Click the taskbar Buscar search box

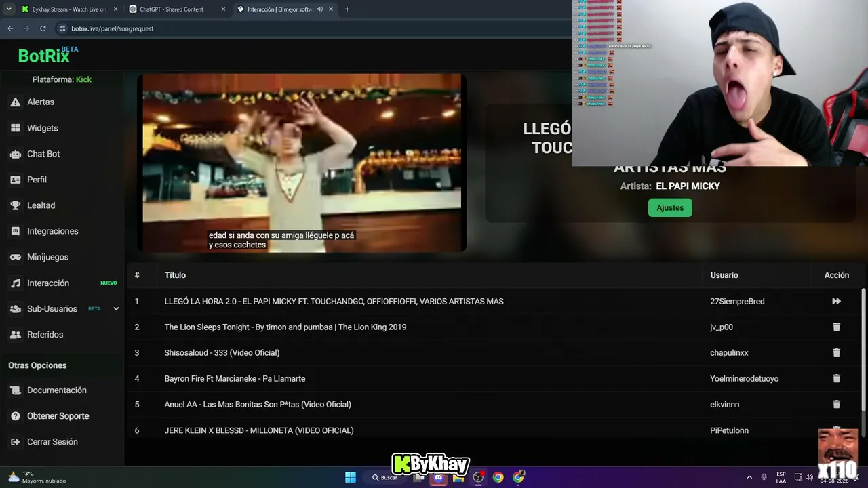pyautogui.click(x=384, y=477)
